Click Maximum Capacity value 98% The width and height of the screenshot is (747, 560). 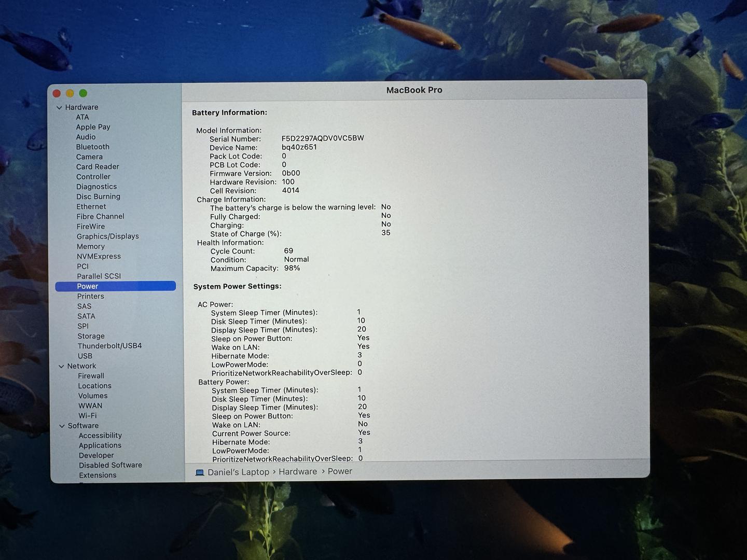click(x=292, y=268)
